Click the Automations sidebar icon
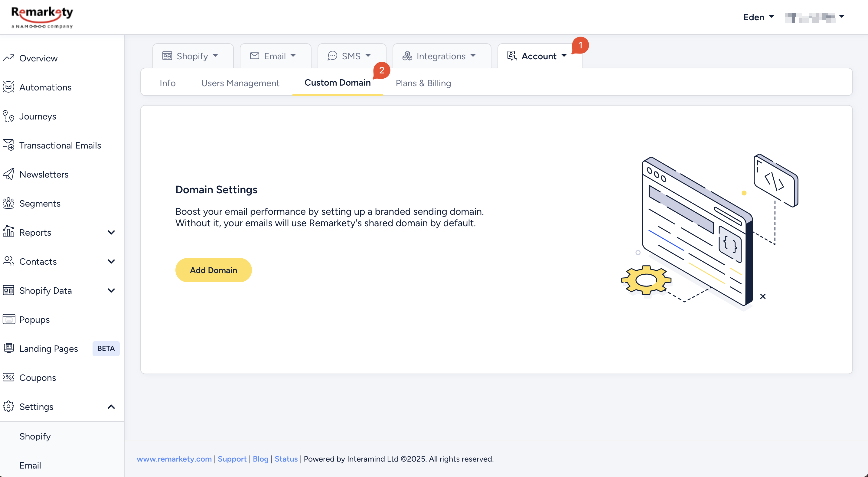 coord(8,87)
